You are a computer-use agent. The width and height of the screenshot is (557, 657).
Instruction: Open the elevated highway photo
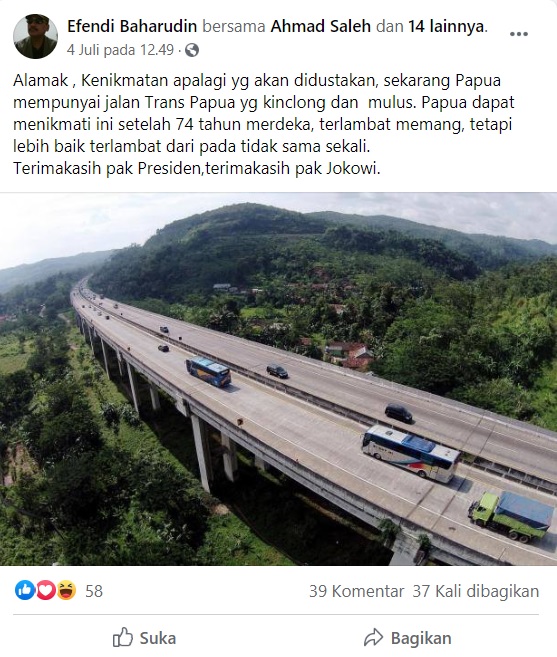point(278,379)
